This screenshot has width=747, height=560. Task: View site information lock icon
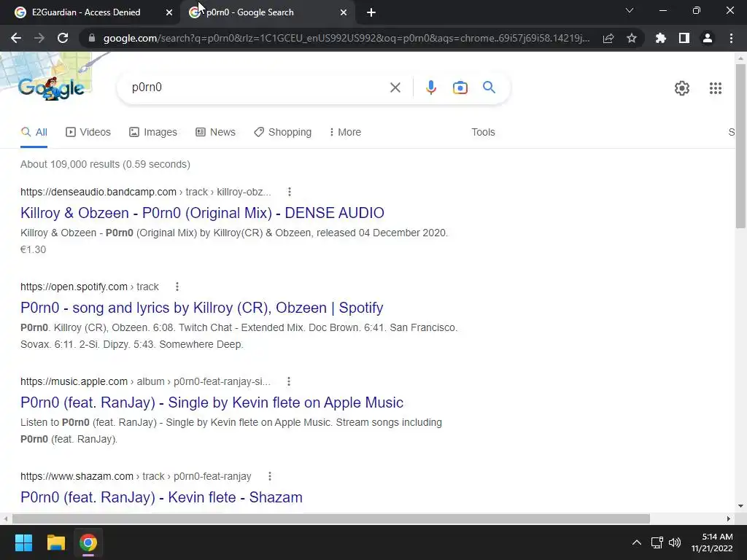point(92,38)
